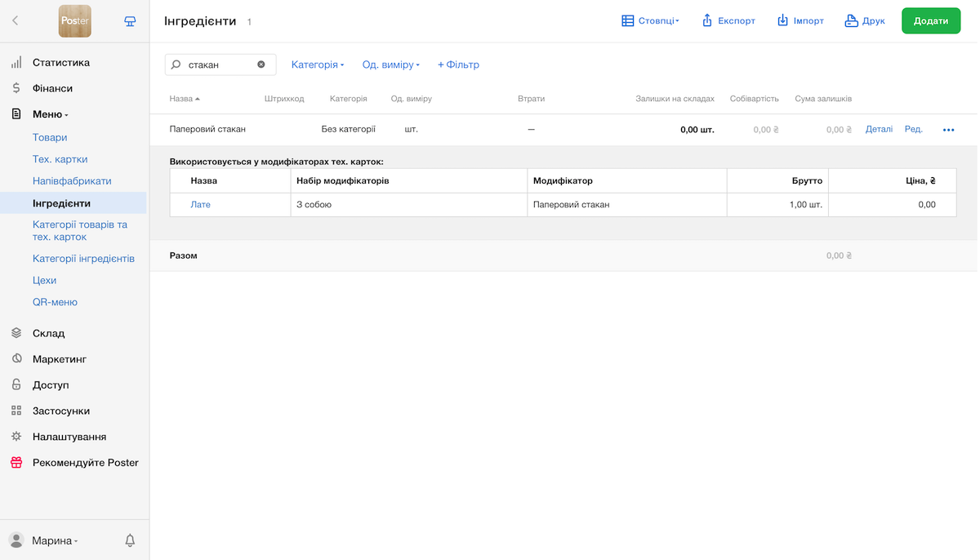Viewport: 980px width, 560px height.
Task: Open notifications bell
Action: tap(130, 540)
